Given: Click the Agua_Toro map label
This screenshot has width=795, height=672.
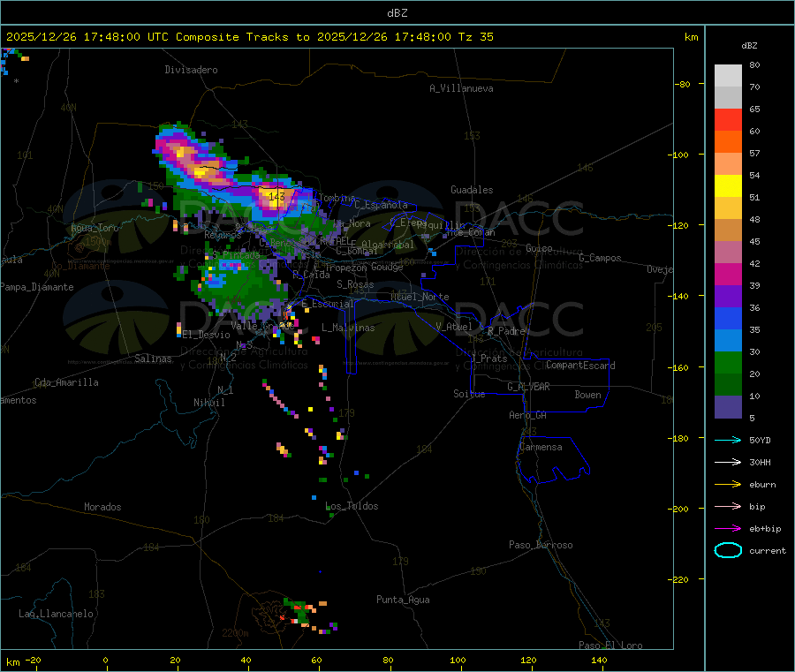Looking at the screenshot, I should (x=95, y=228).
